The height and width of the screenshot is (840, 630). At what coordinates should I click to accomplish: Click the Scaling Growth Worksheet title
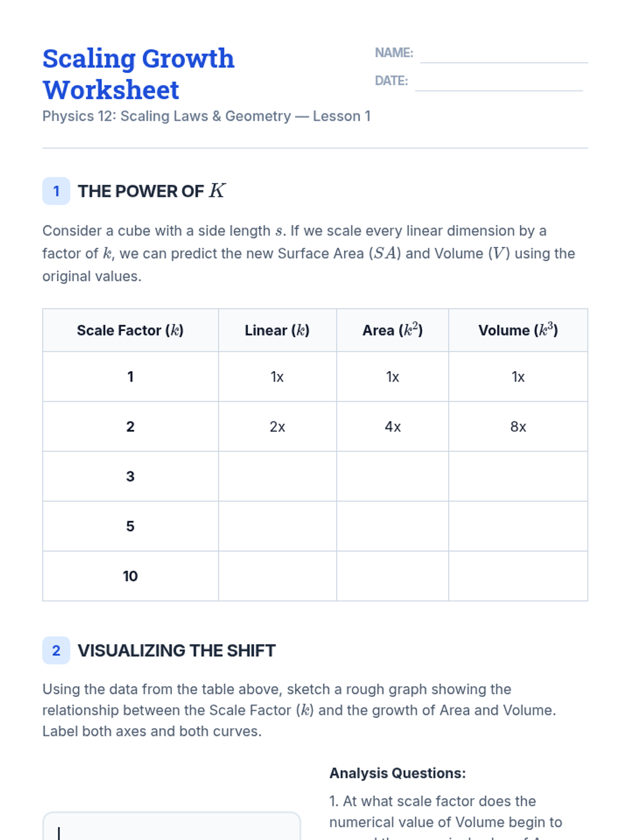(x=138, y=74)
